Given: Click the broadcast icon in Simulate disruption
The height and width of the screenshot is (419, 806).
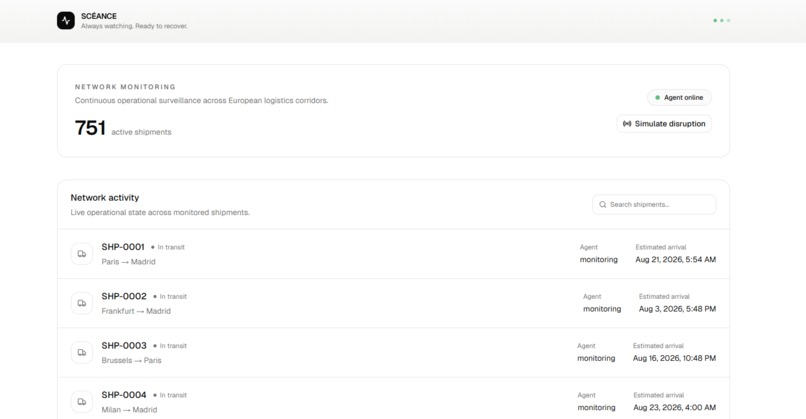Looking at the screenshot, I should (x=627, y=124).
